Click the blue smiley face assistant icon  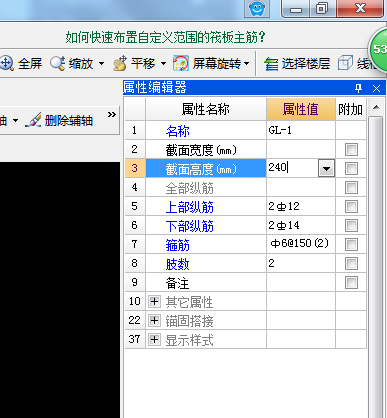coord(257,8)
